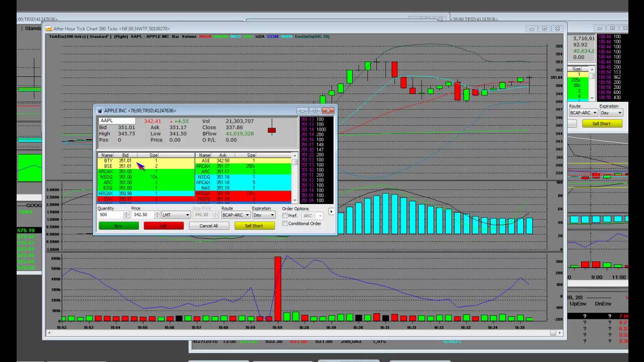Maximize the APPLE INC order window
This screenshot has height=362, width=644.
tap(315, 111)
